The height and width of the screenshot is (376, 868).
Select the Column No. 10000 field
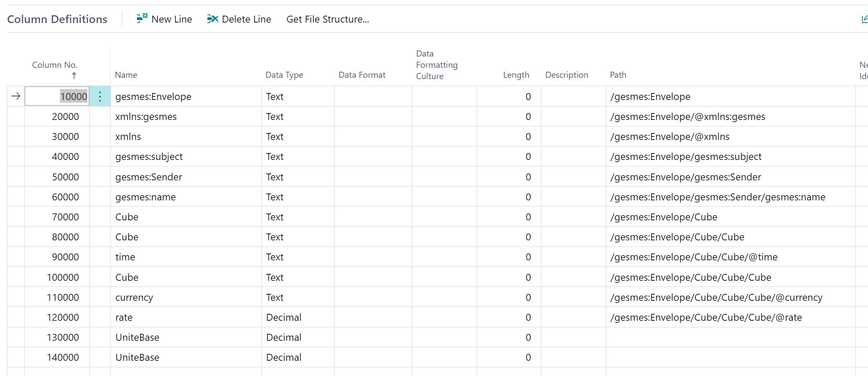[x=57, y=96]
